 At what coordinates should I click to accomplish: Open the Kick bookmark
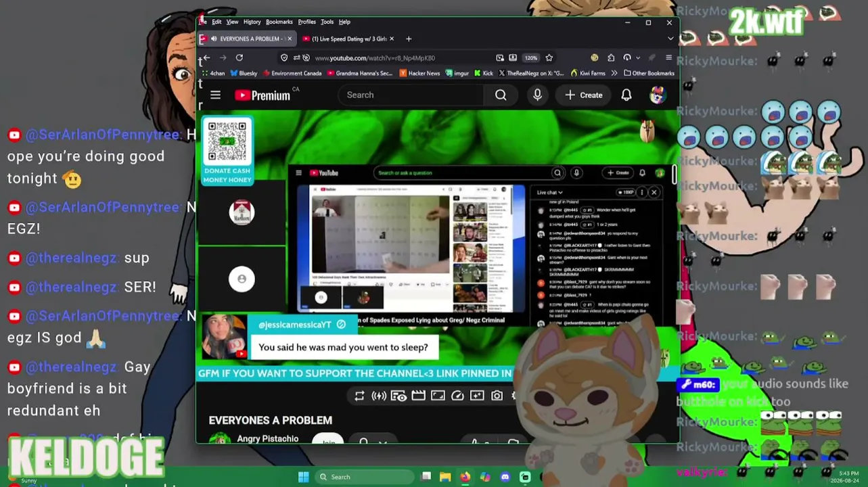point(483,73)
